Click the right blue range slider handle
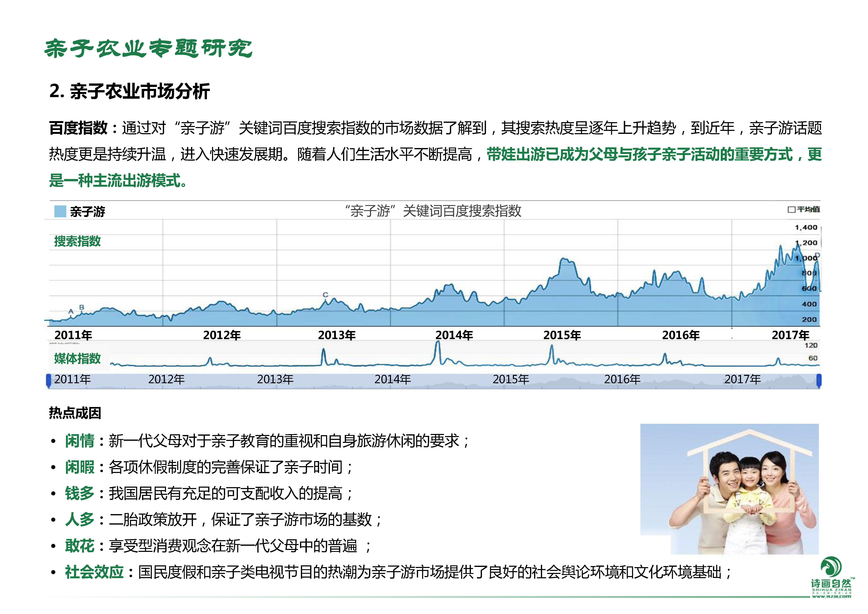 coord(819,380)
